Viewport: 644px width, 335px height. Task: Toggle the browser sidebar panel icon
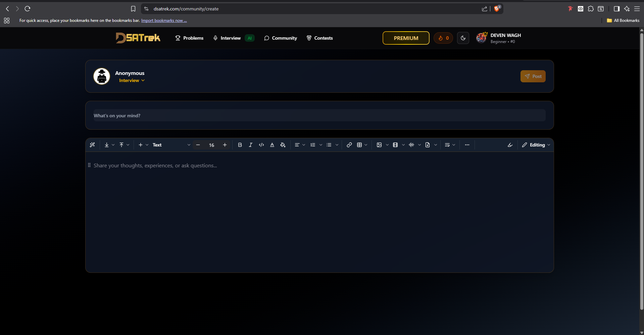(617, 9)
